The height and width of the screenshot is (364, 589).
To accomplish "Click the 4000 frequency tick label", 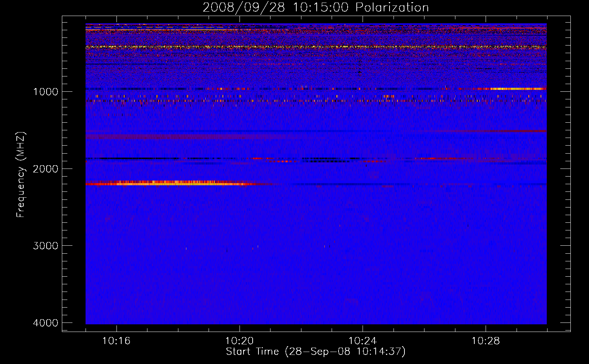I will click(x=46, y=323).
